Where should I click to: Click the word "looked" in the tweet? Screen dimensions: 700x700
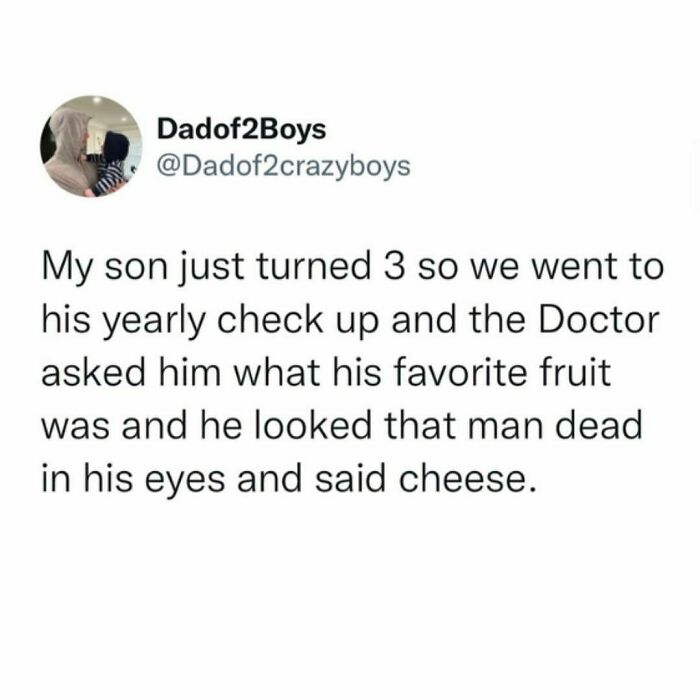[313, 425]
